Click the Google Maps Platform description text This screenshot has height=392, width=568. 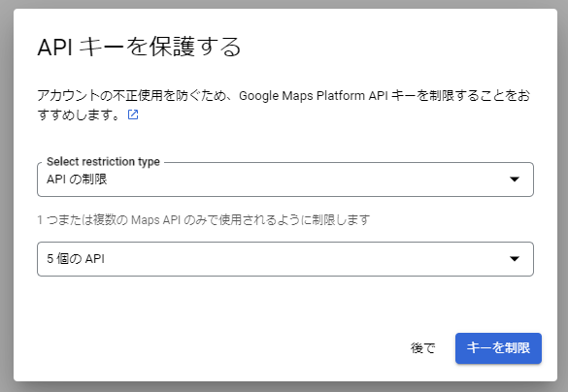tap(284, 106)
